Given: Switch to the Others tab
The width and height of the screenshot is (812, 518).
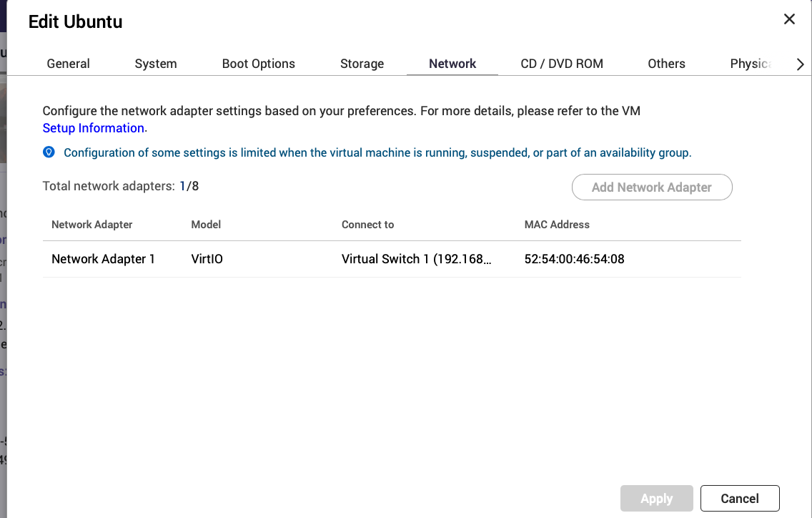Looking at the screenshot, I should [666, 64].
